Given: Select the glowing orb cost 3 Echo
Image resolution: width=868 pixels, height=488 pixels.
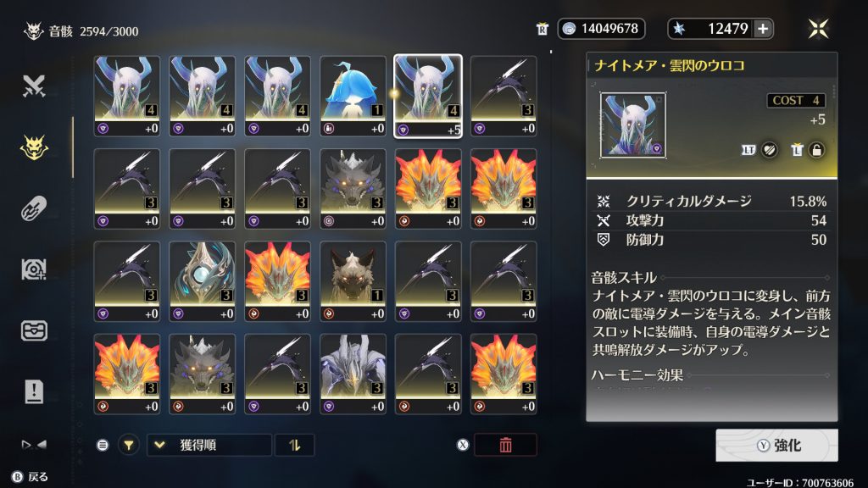Looking at the screenshot, I should [202, 281].
